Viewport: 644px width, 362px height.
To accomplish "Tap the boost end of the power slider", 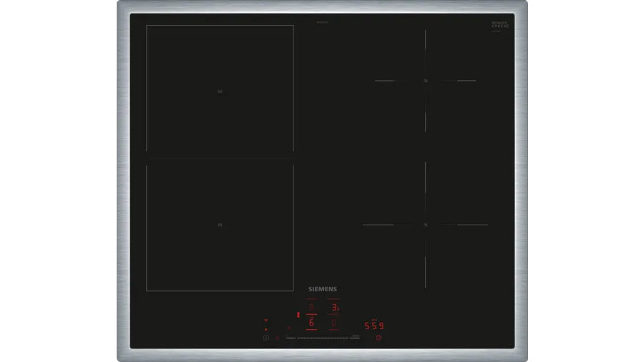I will (x=355, y=337).
